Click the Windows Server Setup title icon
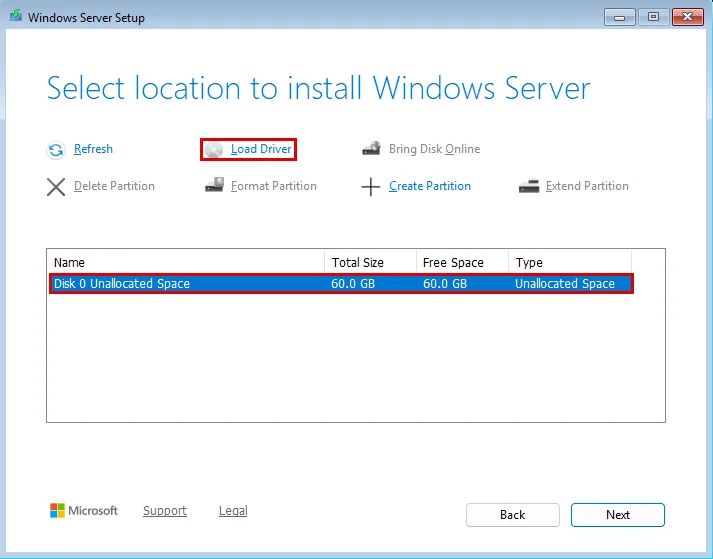The height and width of the screenshot is (559, 713). coord(16,16)
